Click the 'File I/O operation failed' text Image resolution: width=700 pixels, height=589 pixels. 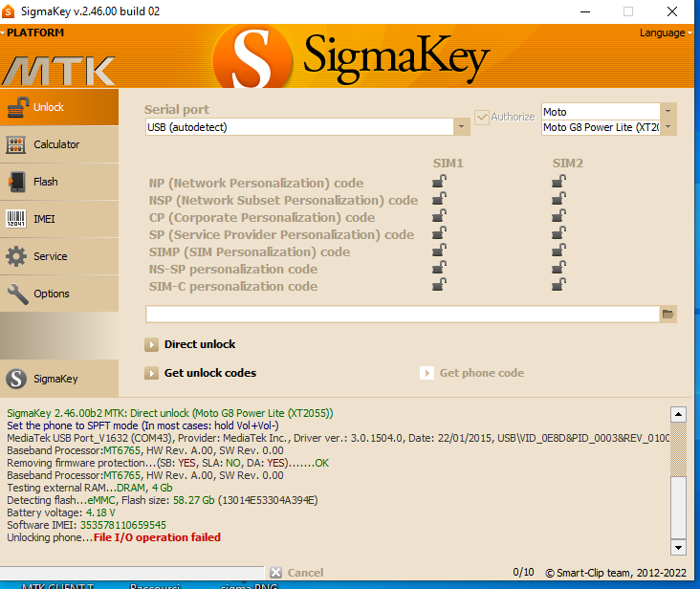(157, 537)
